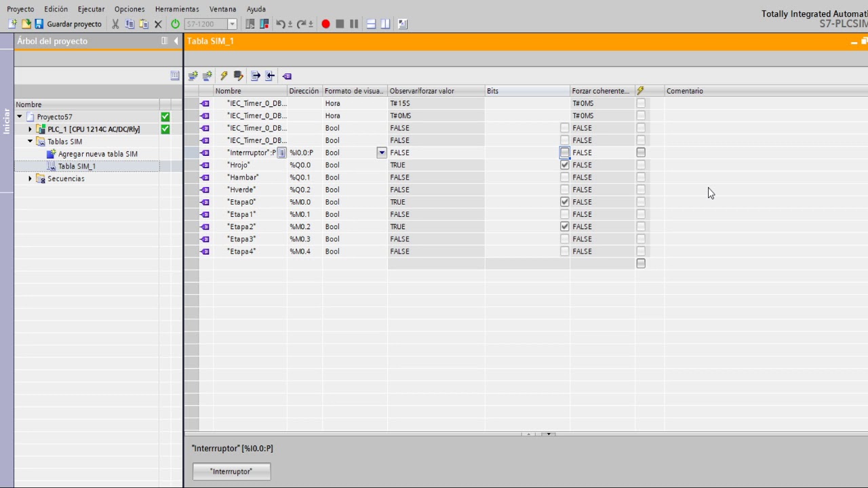Enable force checkbox for "Interrruptor":P row
868x488 pixels.
pyautogui.click(x=641, y=152)
